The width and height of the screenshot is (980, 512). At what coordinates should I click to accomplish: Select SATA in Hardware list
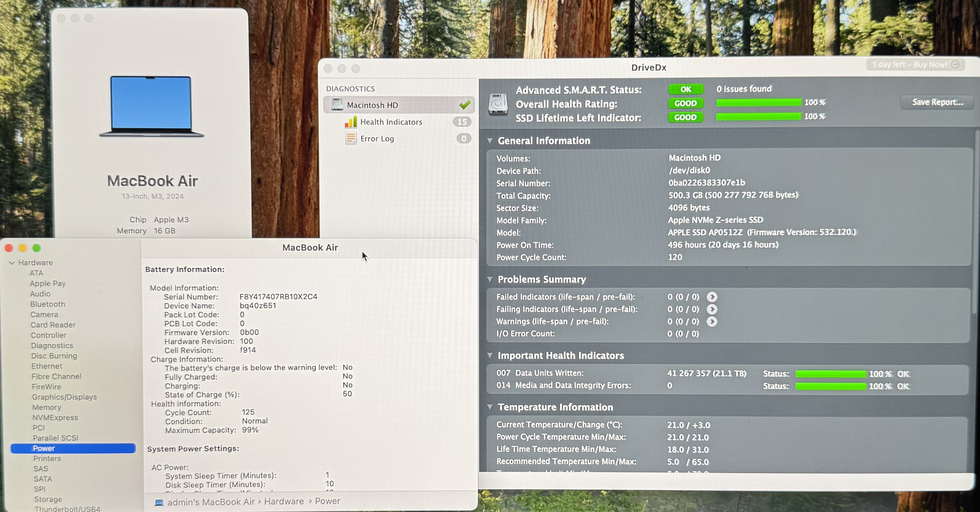[x=43, y=479]
